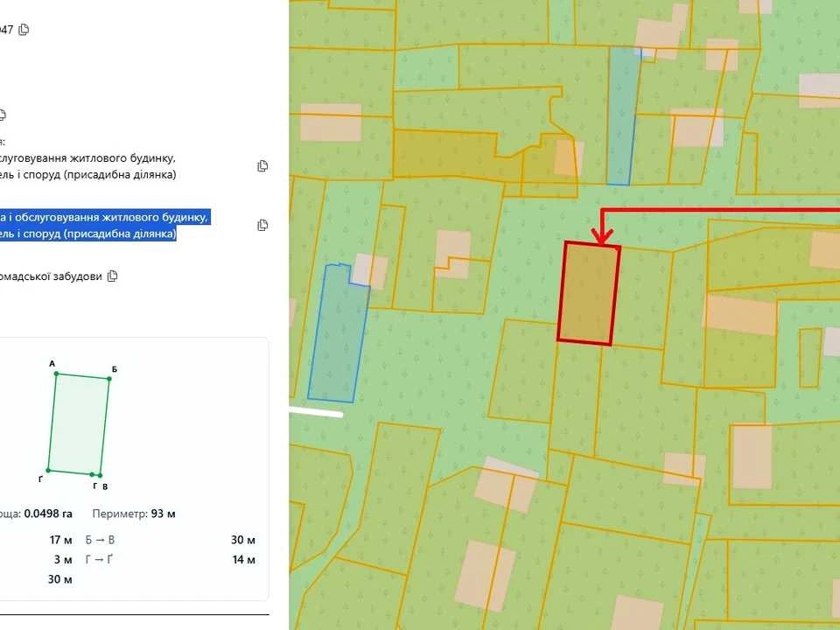This screenshot has width=840, height=630.
Task: Select the Б → В side length row
Action: pos(171,540)
